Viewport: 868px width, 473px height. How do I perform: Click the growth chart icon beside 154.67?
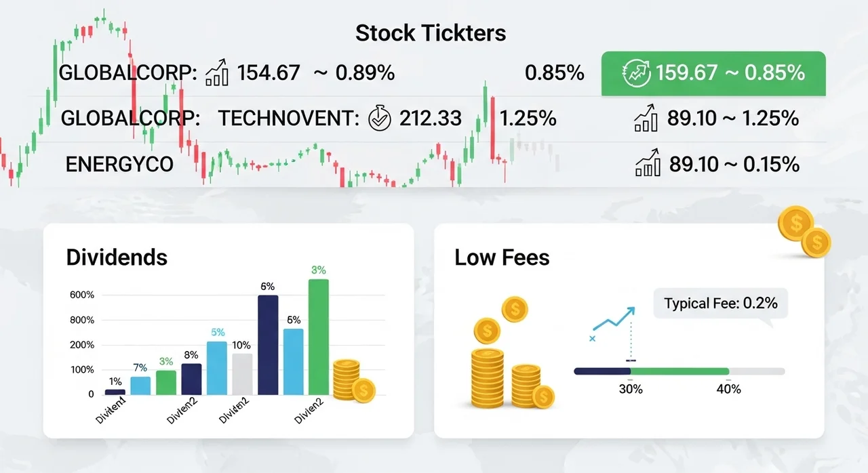(x=216, y=73)
